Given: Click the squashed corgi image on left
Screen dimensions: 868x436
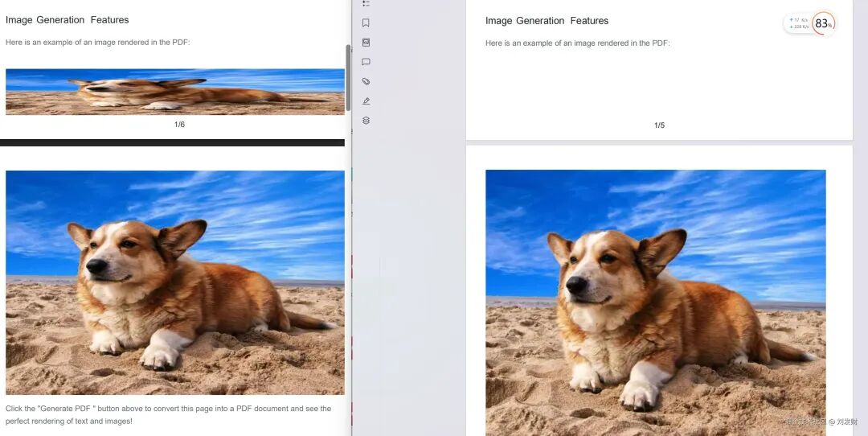Looking at the screenshot, I should pyautogui.click(x=174, y=92).
